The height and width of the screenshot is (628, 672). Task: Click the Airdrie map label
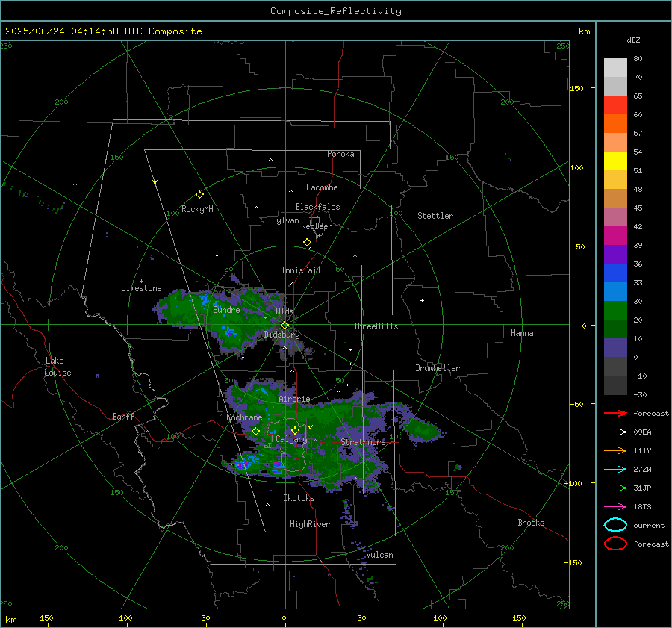pos(294,399)
